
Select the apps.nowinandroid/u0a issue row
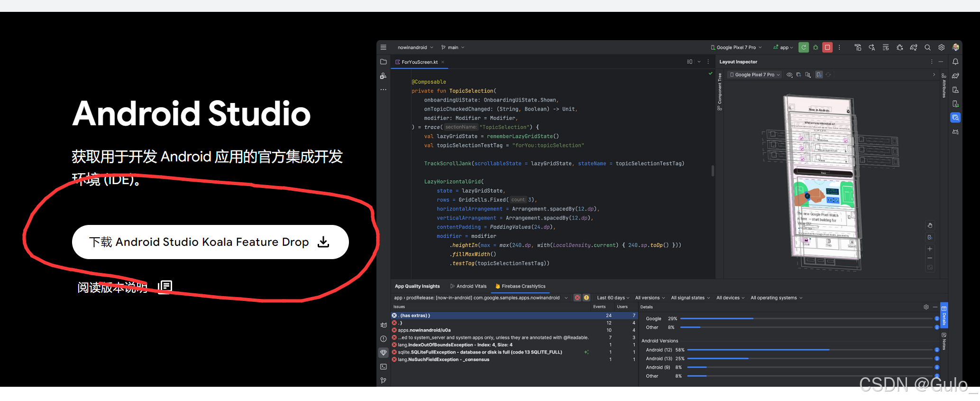pos(514,330)
